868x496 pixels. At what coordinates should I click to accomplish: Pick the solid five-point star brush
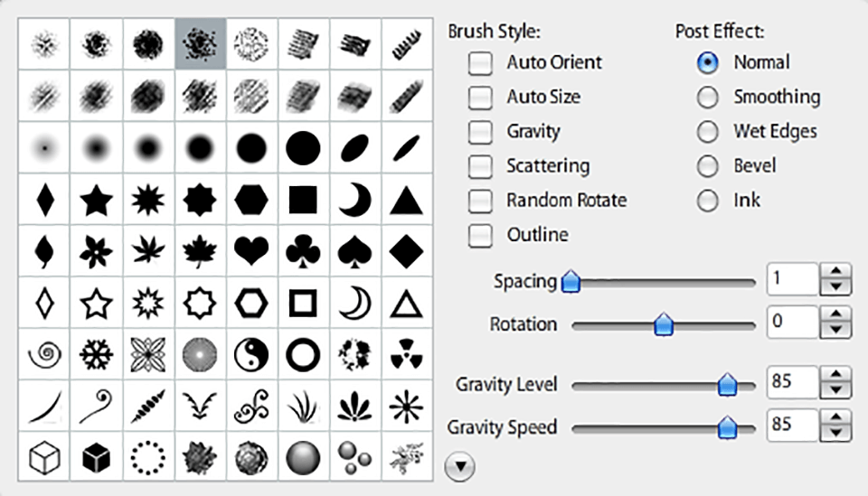point(97,200)
